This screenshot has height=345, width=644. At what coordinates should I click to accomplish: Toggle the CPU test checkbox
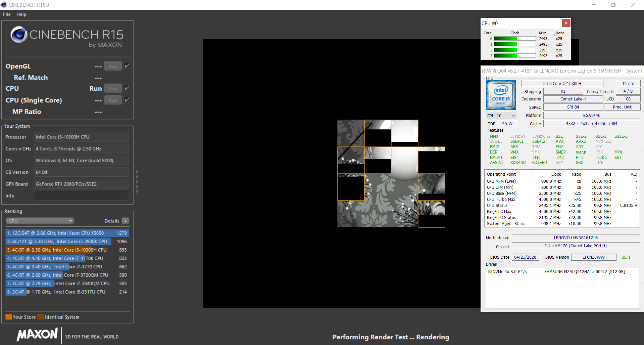coord(127,88)
